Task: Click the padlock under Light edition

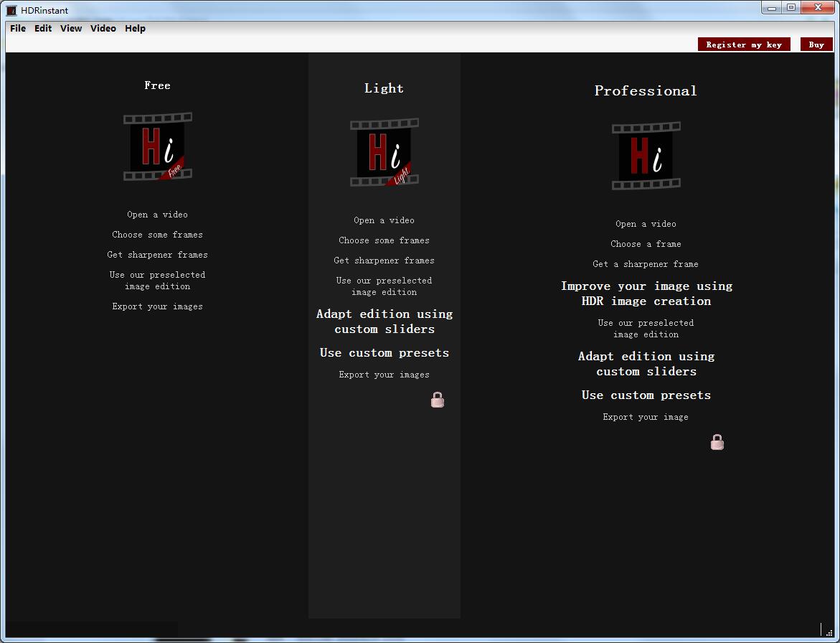Action: pyautogui.click(x=438, y=400)
